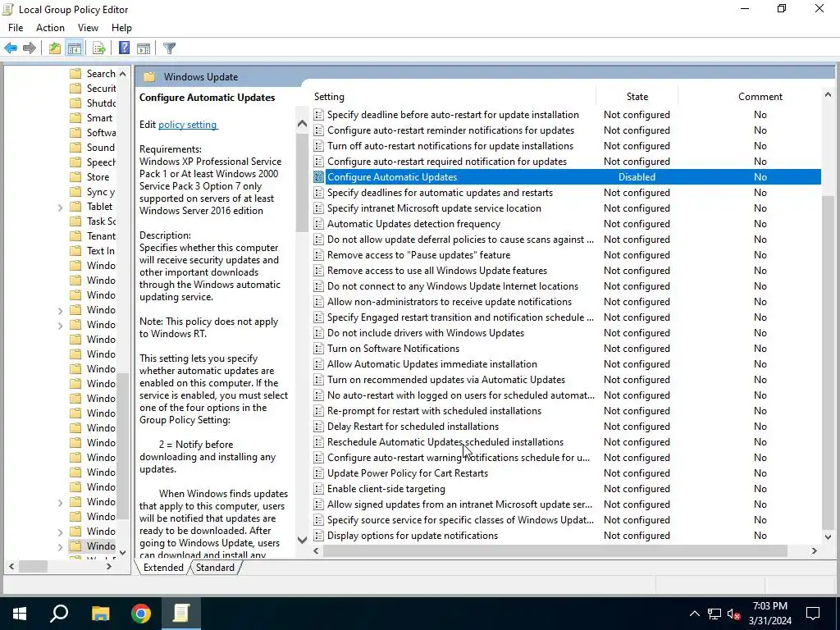Click the policy setting link
The image size is (840, 630).
point(188,125)
